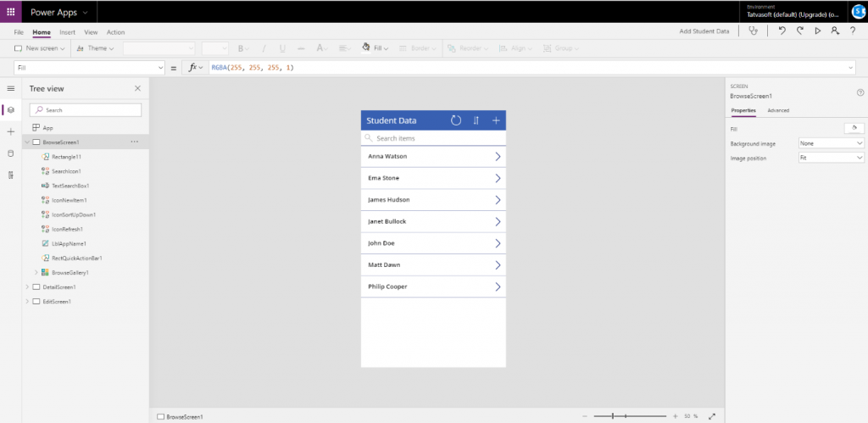Click the Add Student Data app name
Image resolution: width=868 pixels, height=423 pixels.
click(704, 31)
